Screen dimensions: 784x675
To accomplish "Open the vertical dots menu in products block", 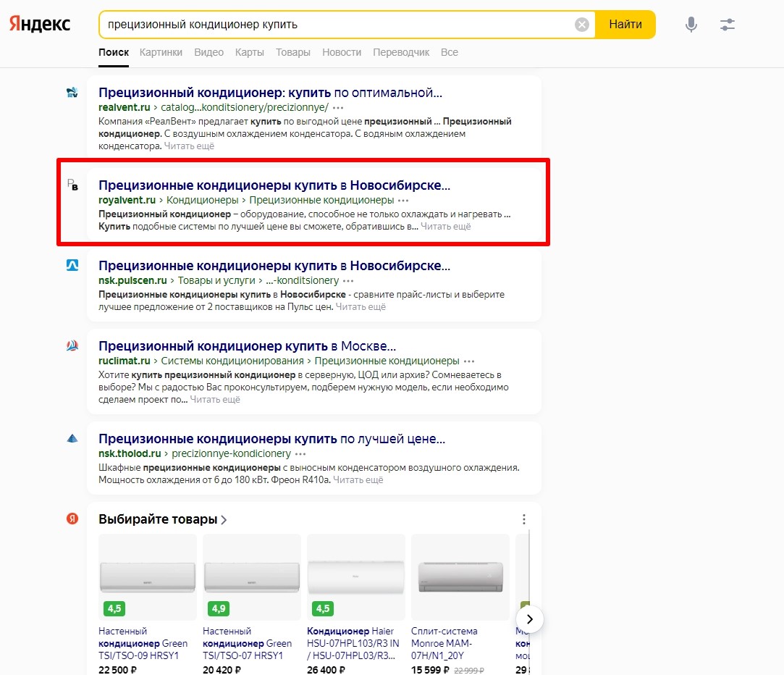I will [524, 519].
